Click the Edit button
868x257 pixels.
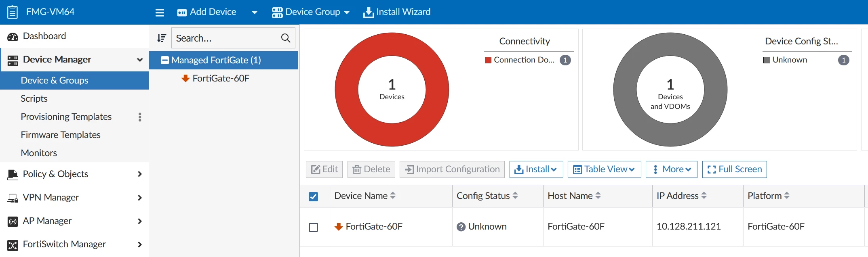pos(324,169)
